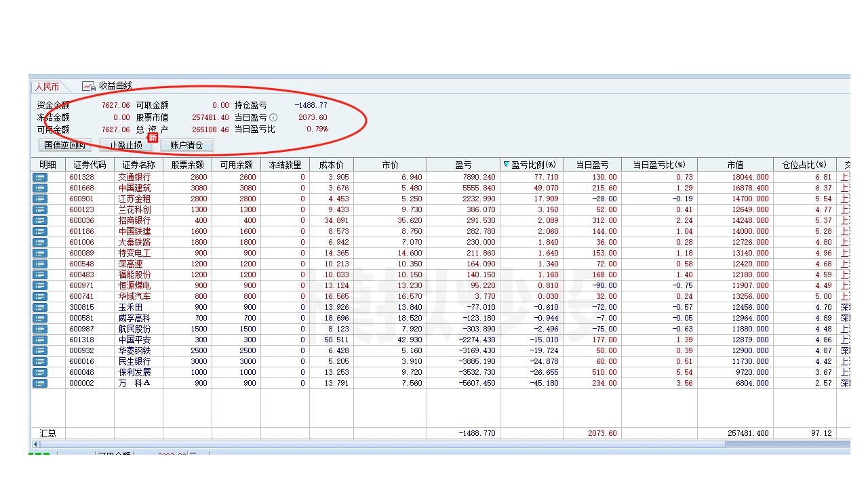Click the 止盈止损 button
Screen dimensions: 868x488
click(x=126, y=145)
